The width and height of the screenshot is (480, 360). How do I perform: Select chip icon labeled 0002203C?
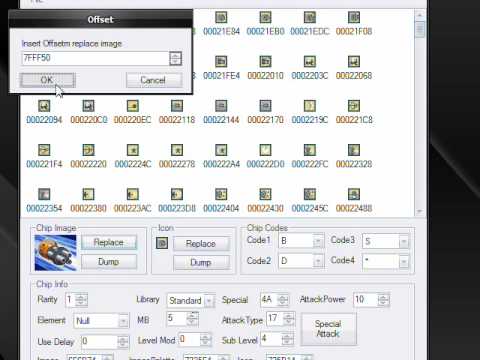click(310, 62)
